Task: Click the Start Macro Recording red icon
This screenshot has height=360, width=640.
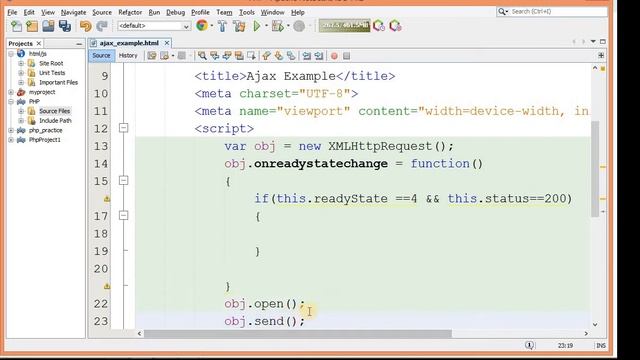Action: coord(334,56)
